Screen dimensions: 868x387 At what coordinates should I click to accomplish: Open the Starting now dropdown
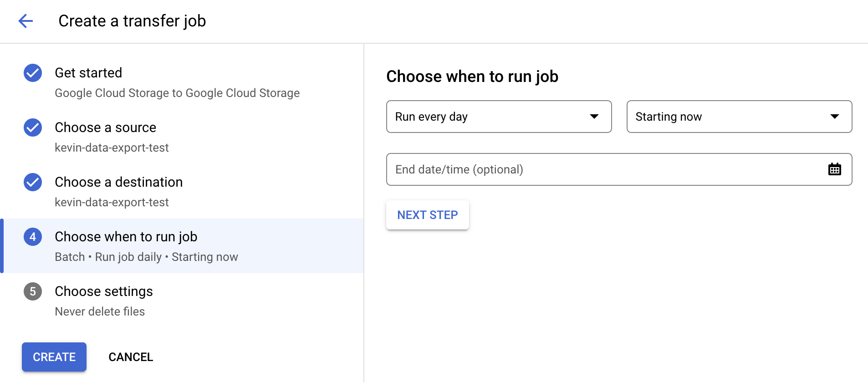click(x=739, y=117)
